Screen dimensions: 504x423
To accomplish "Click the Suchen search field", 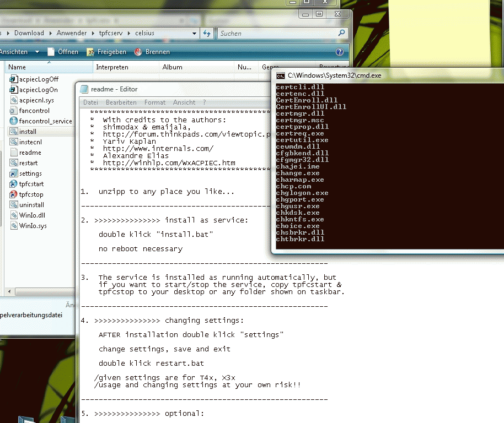I will coord(278,34).
